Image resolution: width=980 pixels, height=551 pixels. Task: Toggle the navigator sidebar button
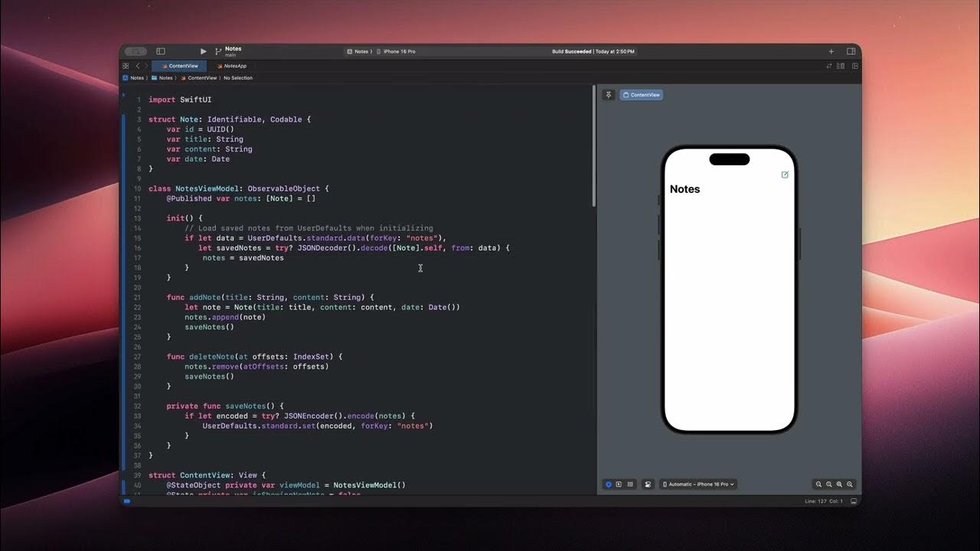[x=161, y=51]
